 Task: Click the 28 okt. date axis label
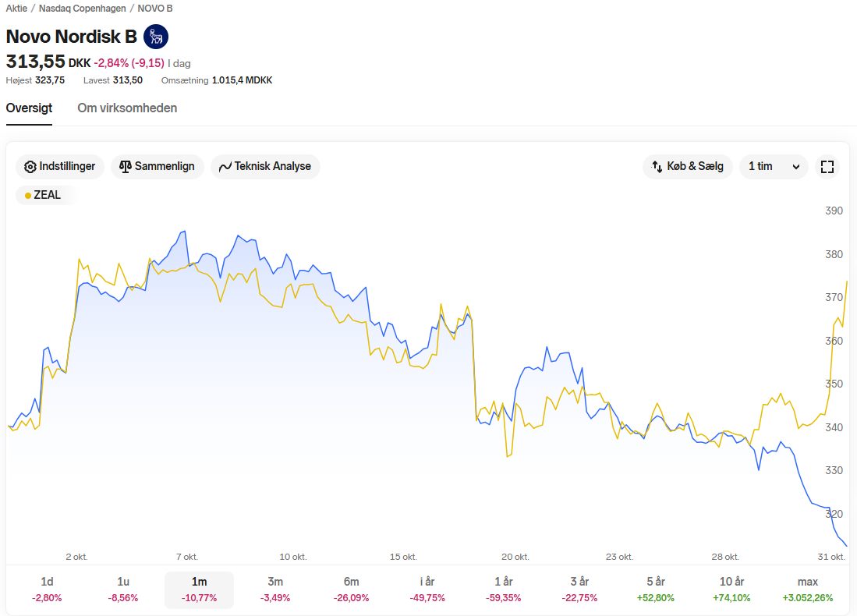tap(725, 557)
